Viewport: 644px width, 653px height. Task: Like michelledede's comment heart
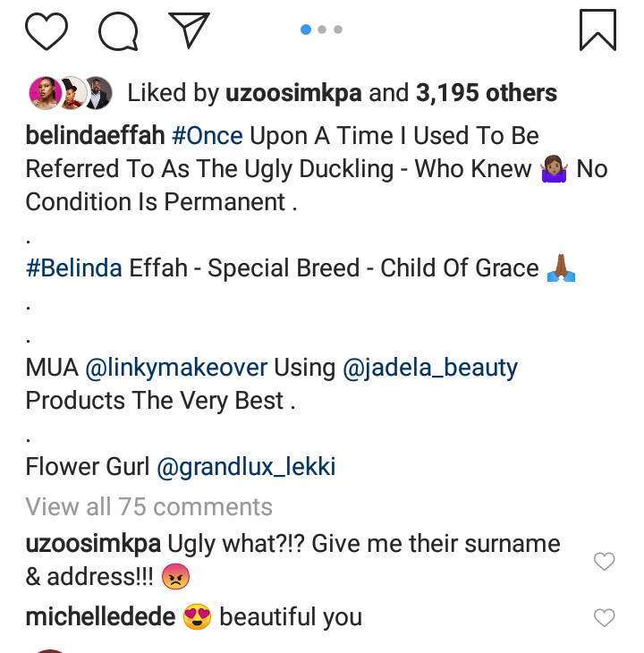click(x=605, y=617)
